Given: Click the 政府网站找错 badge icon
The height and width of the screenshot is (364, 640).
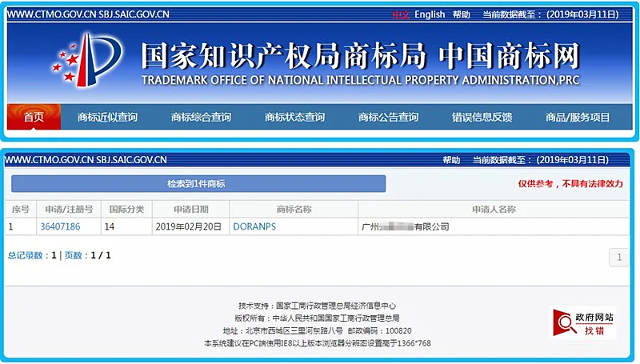Looking at the screenshot, I should tap(583, 322).
